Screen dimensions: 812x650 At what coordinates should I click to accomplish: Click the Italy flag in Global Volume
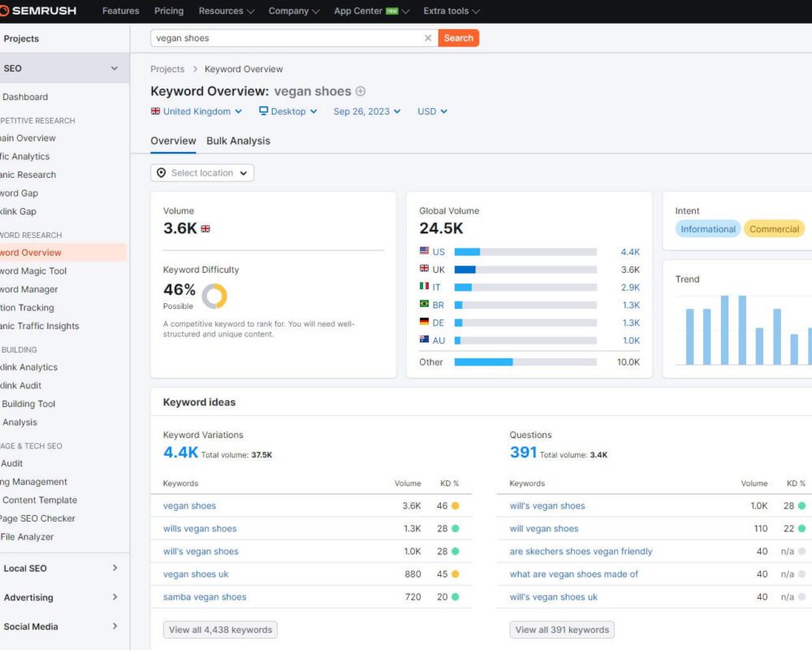424,286
